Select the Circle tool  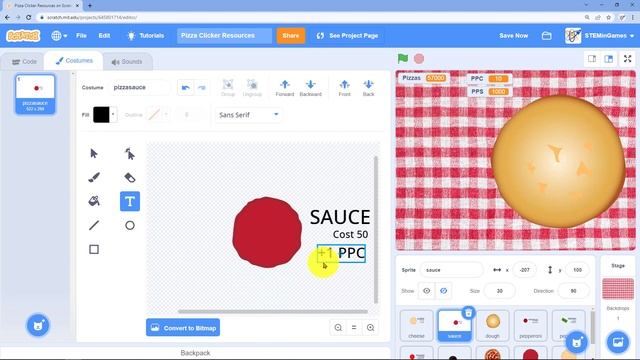(130, 225)
